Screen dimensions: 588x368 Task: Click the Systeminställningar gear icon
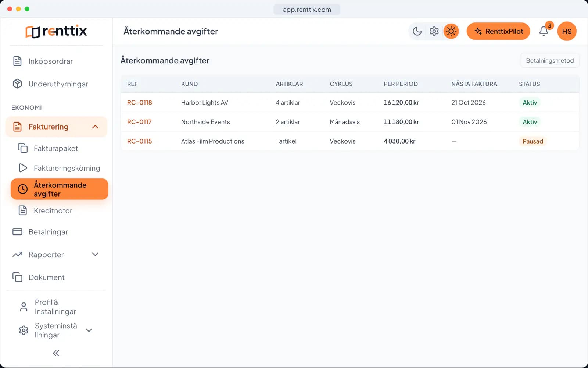[x=24, y=330]
